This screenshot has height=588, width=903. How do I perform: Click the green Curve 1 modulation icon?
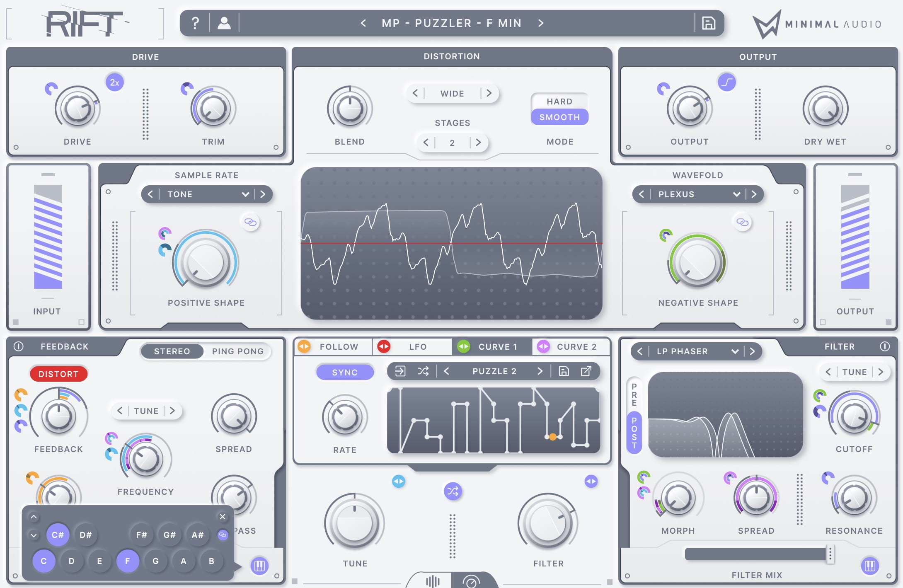pos(463,346)
